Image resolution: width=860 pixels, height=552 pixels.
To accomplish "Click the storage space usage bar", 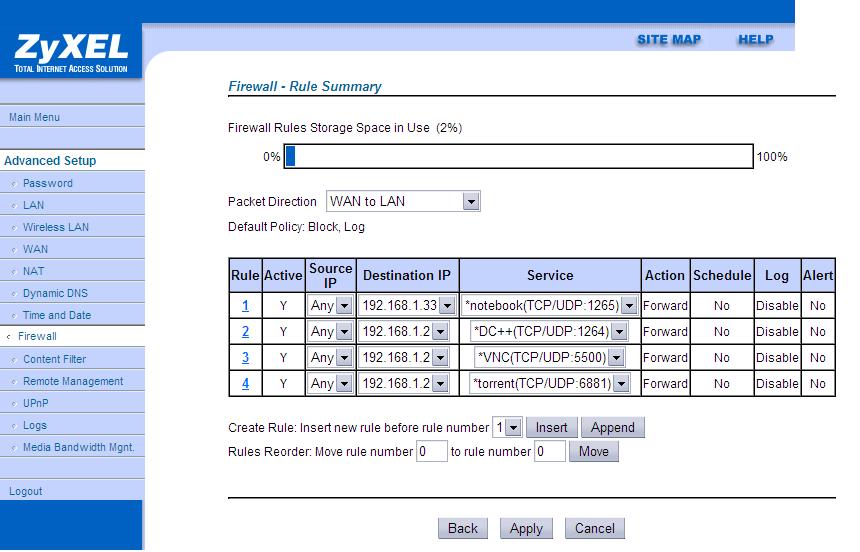I will tap(518, 156).
